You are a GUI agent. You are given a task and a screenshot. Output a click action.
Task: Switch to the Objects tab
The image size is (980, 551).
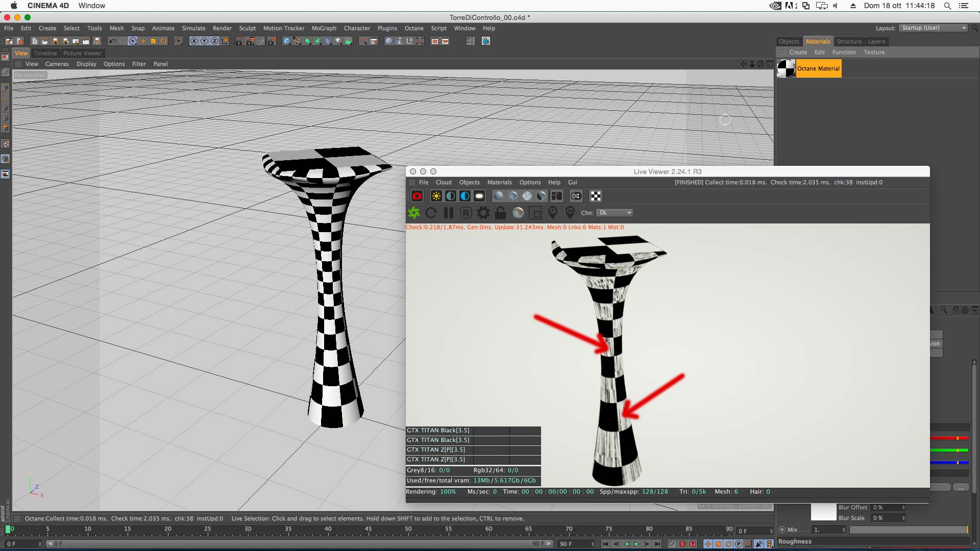(x=788, y=41)
